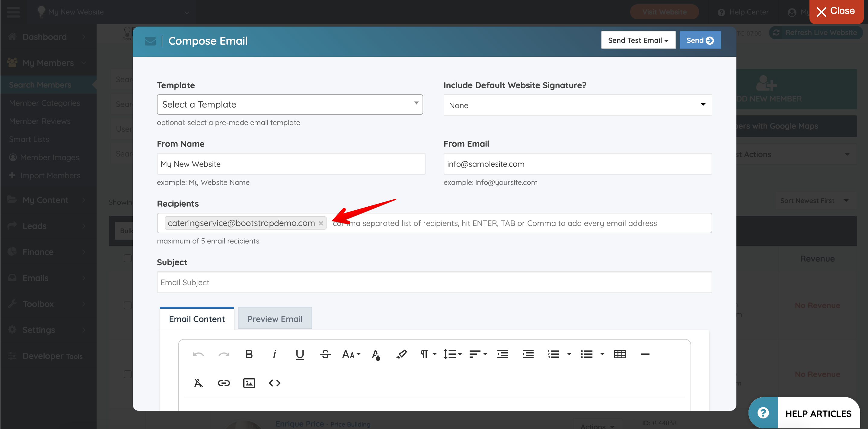Apply strikethrough text formatting
The width and height of the screenshot is (868, 429).
[x=325, y=354]
